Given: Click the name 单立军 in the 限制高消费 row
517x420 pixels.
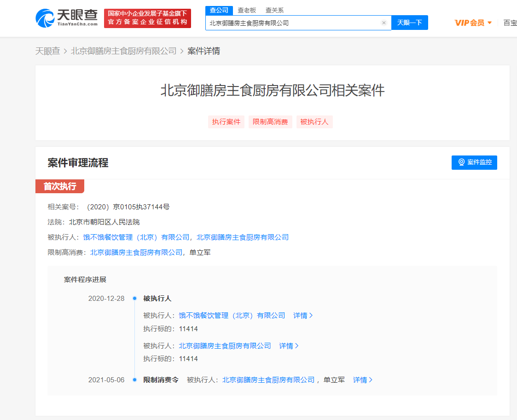Looking at the screenshot, I should (200, 253).
